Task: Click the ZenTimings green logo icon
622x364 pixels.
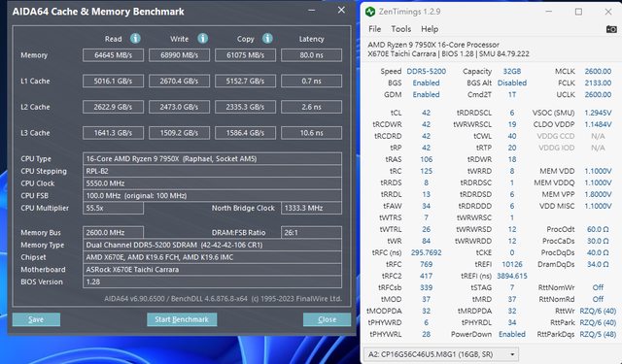Action: (370, 12)
